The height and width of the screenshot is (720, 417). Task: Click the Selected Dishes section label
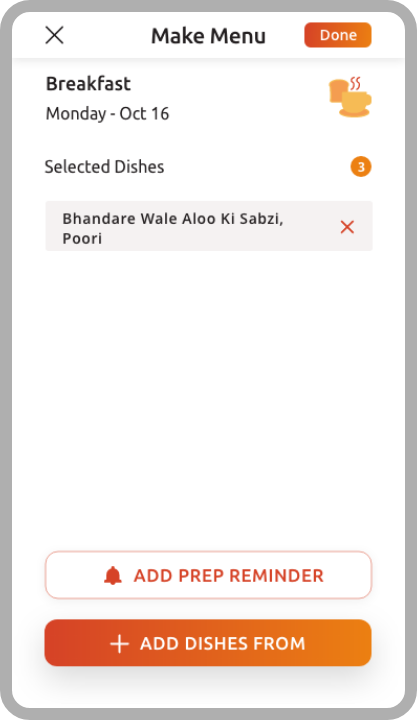pos(104,167)
